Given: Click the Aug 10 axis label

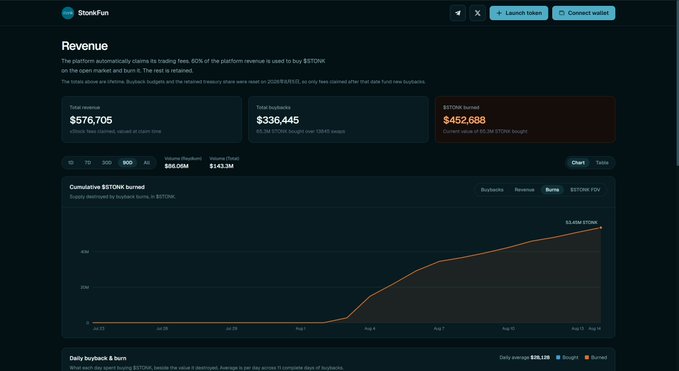Looking at the screenshot, I should tap(508, 329).
